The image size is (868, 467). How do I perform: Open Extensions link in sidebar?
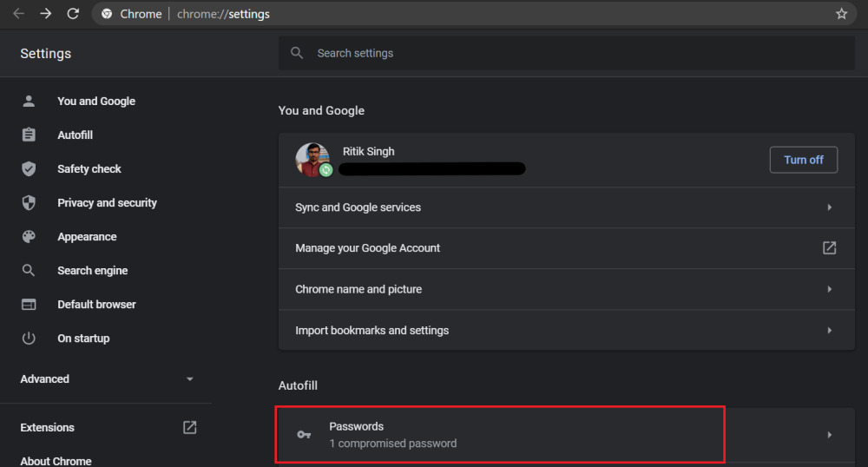[x=47, y=427]
